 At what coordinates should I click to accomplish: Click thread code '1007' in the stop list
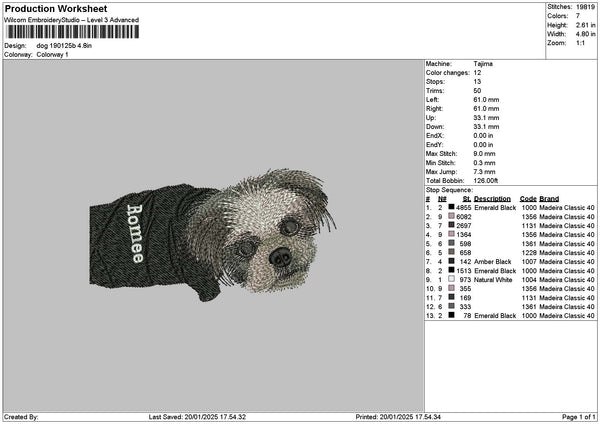[529, 262]
